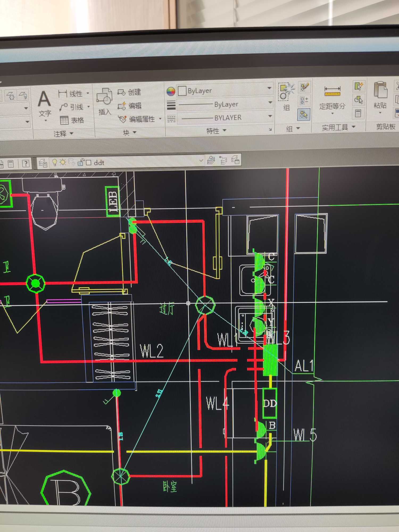Open the dropdown arrow under 文字

45,121
